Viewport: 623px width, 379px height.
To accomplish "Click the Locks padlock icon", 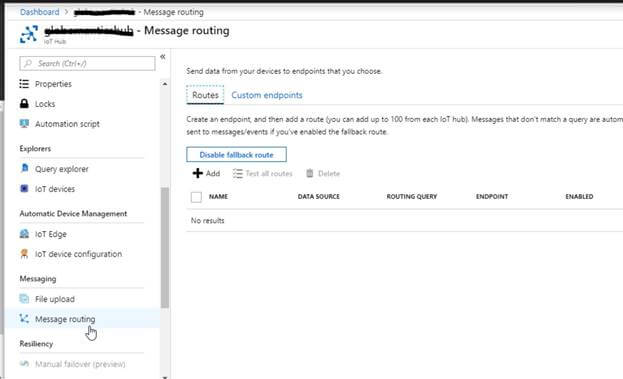I will coord(24,104).
